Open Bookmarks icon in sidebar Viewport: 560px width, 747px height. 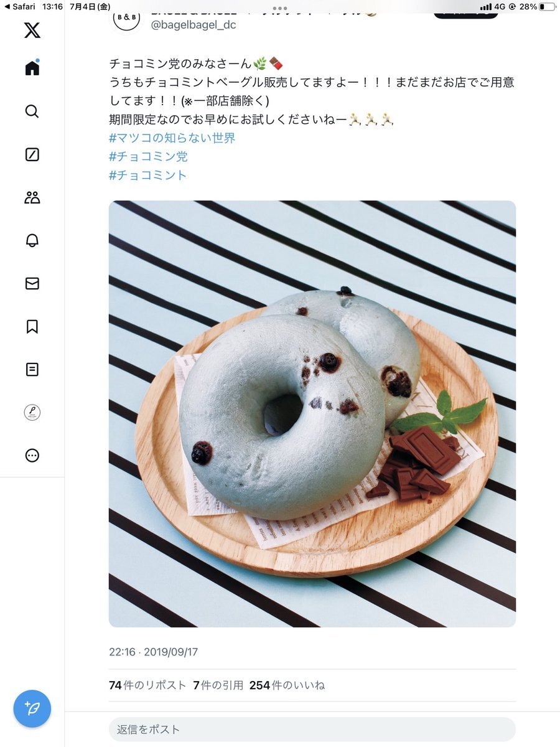point(32,326)
